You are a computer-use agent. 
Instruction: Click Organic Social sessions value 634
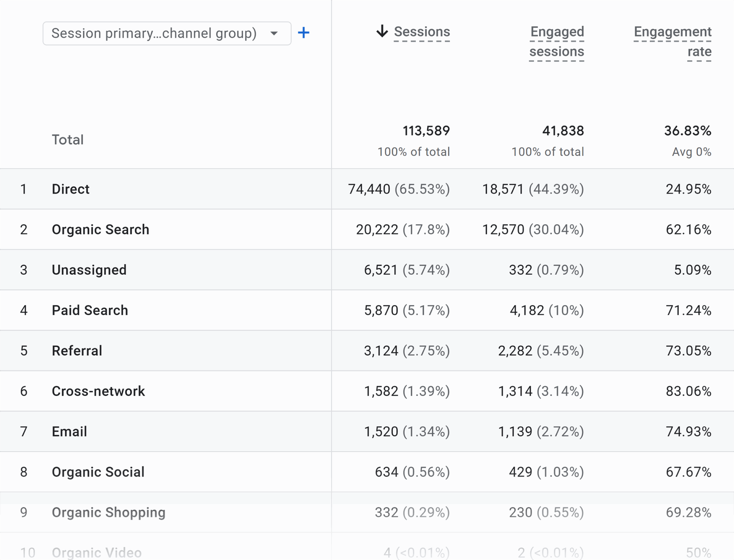[x=386, y=472]
